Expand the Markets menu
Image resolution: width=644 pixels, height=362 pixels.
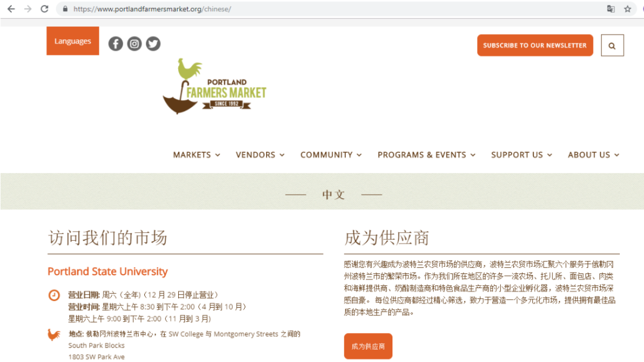196,154
